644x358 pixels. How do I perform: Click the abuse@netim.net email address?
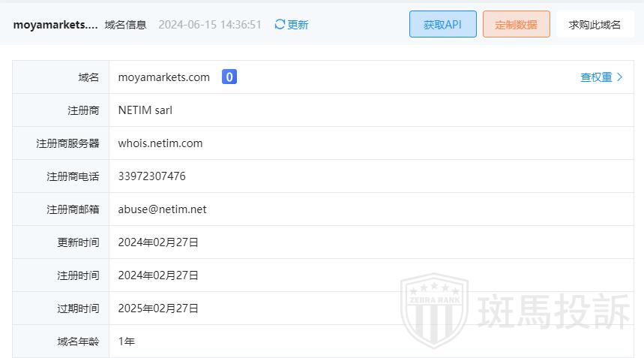pyautogui.click(x=162, y=209)
